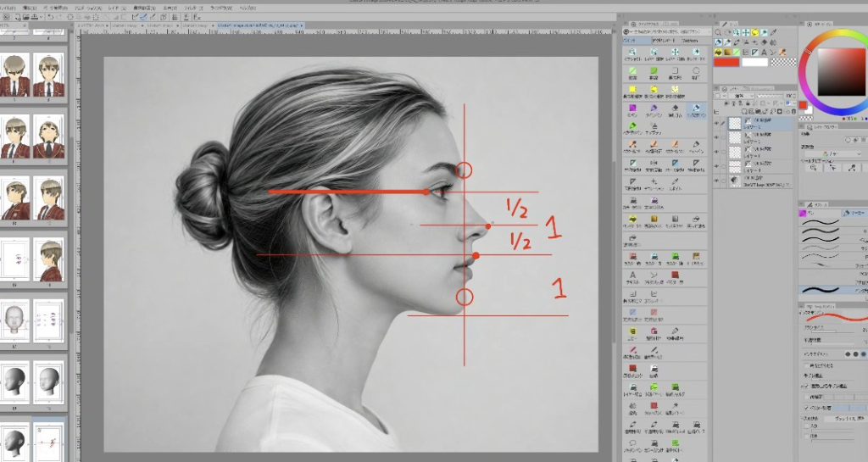Switch to the Marker sub tool group tab

click(854, 213)
